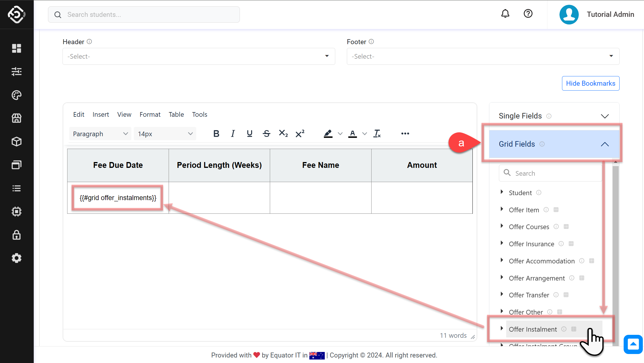Viewport: 644px width, 363px height.
Task: Open the Insert menu
Action: pyautogui.click(x=101, y=114)
